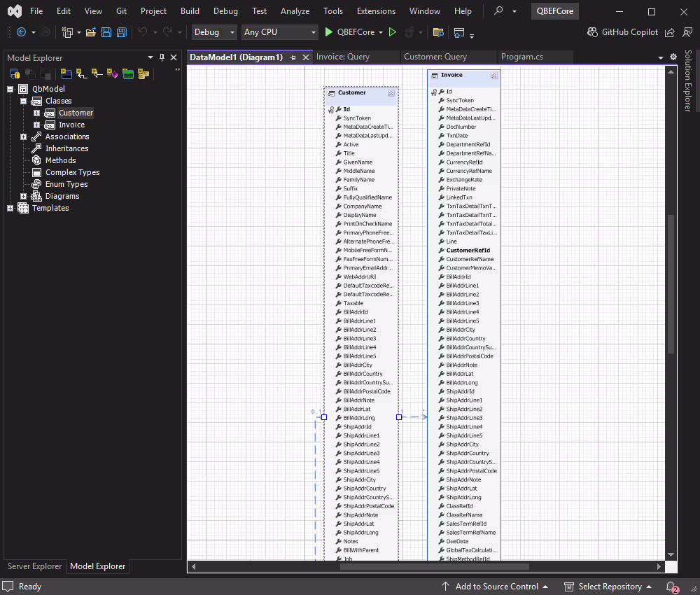Click the Redo arrow icon

[x=167, y=31]
